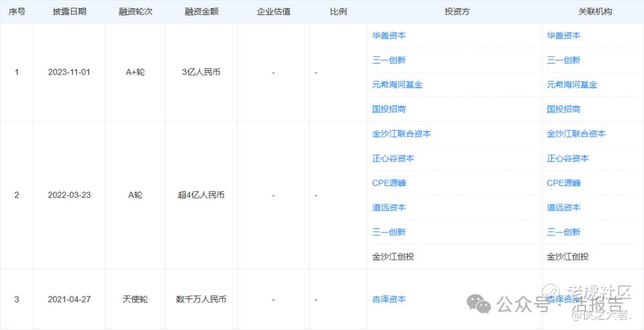The image size is (644, 330).
Task: Open 道远资本 link in 关联机构 column
Action: tap(563, 208)
